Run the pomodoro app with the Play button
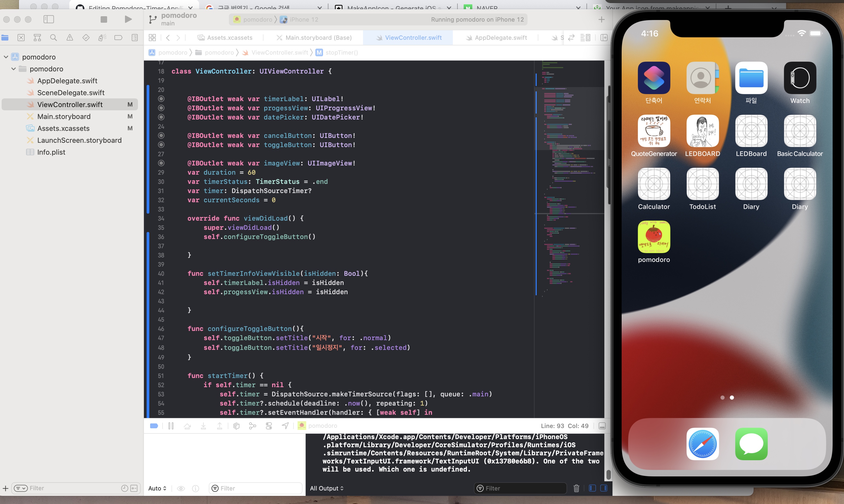 click(x=128, y=19)
